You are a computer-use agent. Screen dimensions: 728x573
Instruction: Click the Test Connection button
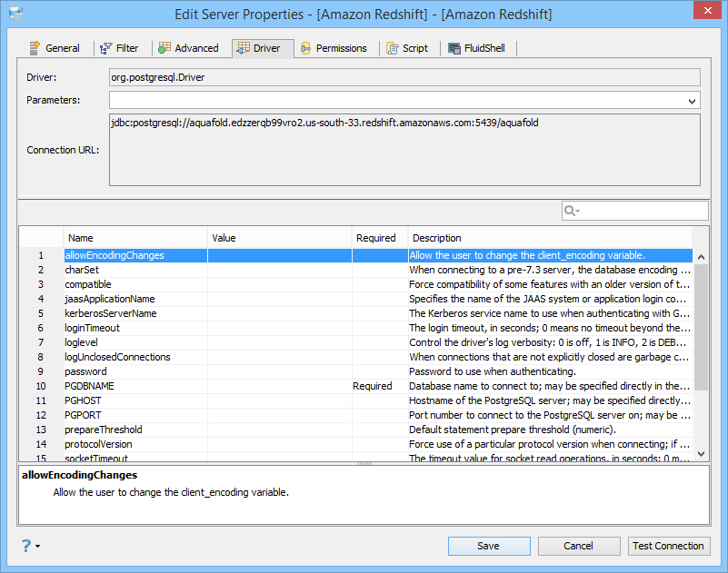click(669, 546)
